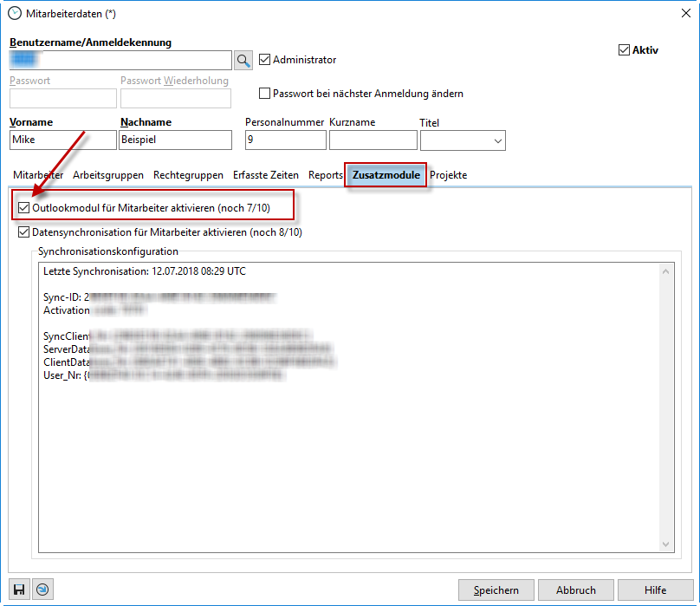Click the floppy disk save icon
This screenshot has width=700, height=606.
[x=20, y=590]
